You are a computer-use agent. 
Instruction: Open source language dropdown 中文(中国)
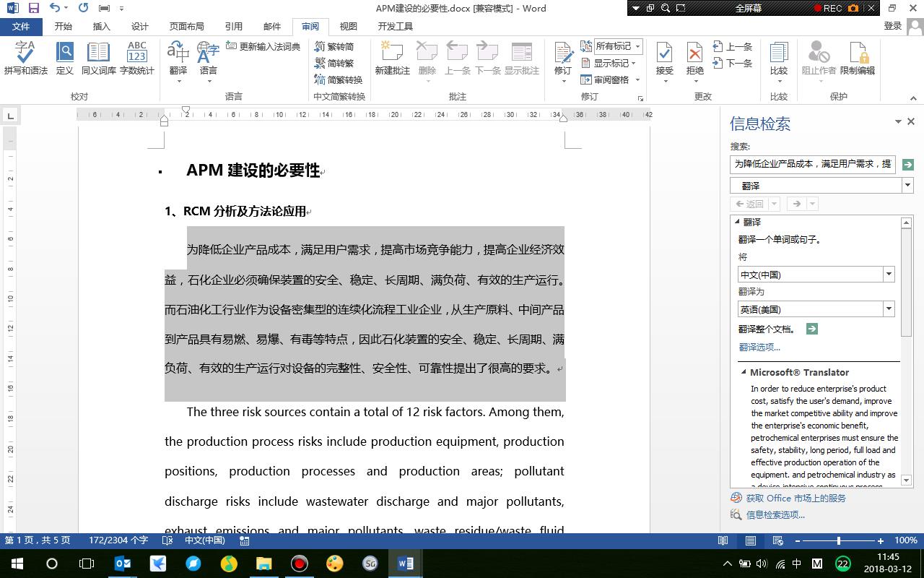[889, 275]
